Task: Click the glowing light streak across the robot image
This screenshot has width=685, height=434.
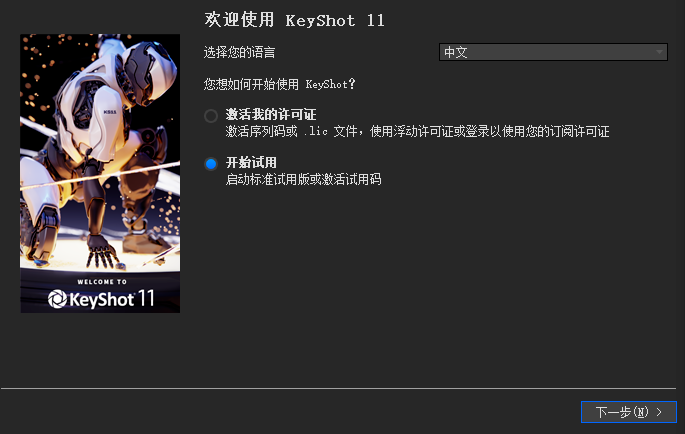Action: click(100, 175)
